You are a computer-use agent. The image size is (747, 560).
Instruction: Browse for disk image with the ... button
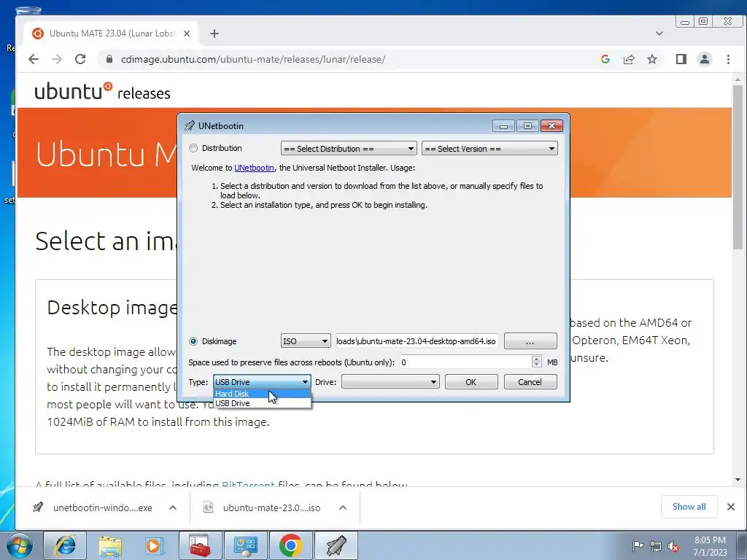coord(530,341)
